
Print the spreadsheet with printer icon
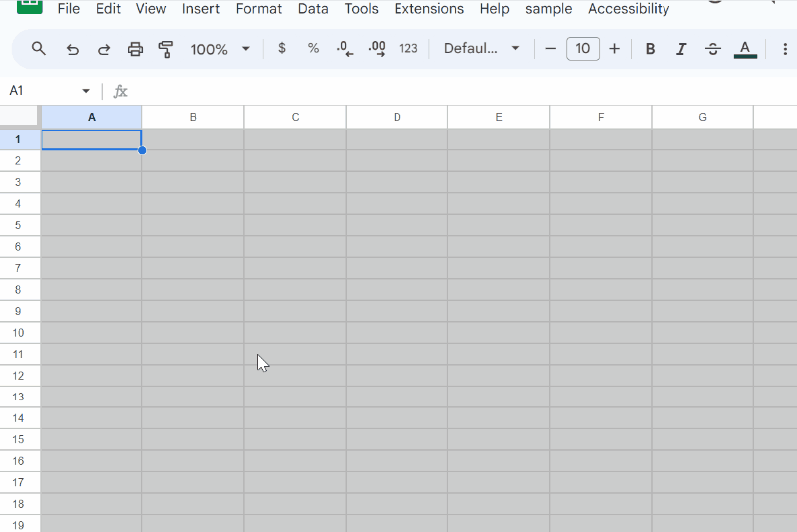tap(135, 49)
